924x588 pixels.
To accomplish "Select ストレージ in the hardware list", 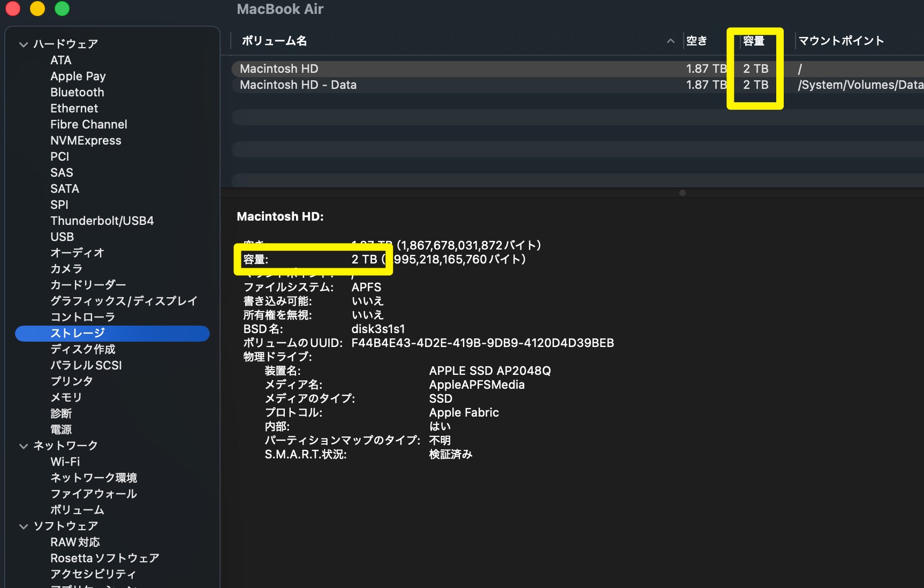I will click(x=78, y=334).
